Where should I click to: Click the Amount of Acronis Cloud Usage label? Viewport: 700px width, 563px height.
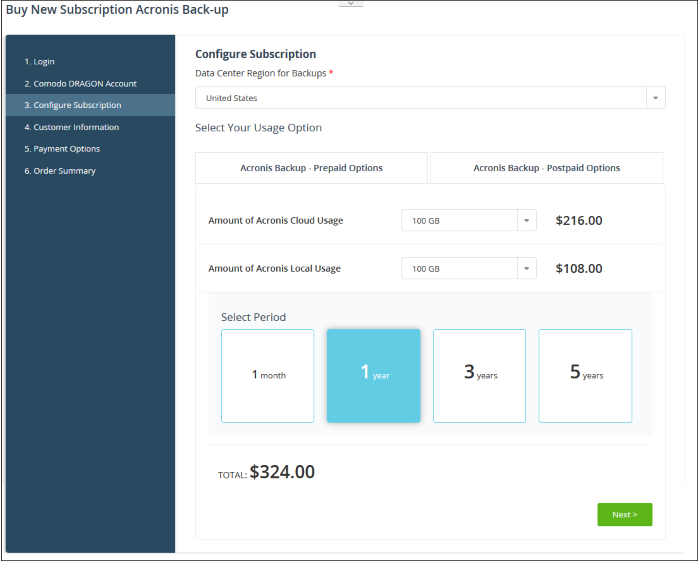(275, 221)
